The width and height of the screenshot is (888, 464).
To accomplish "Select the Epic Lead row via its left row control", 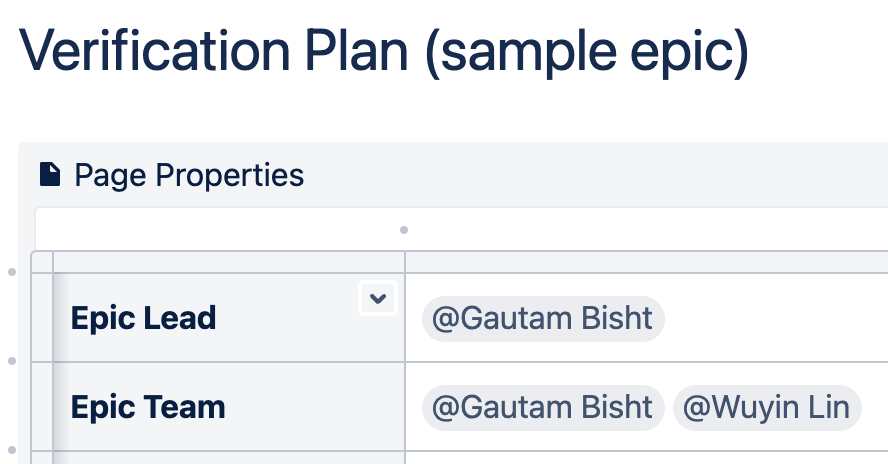I will coord(42,317).
